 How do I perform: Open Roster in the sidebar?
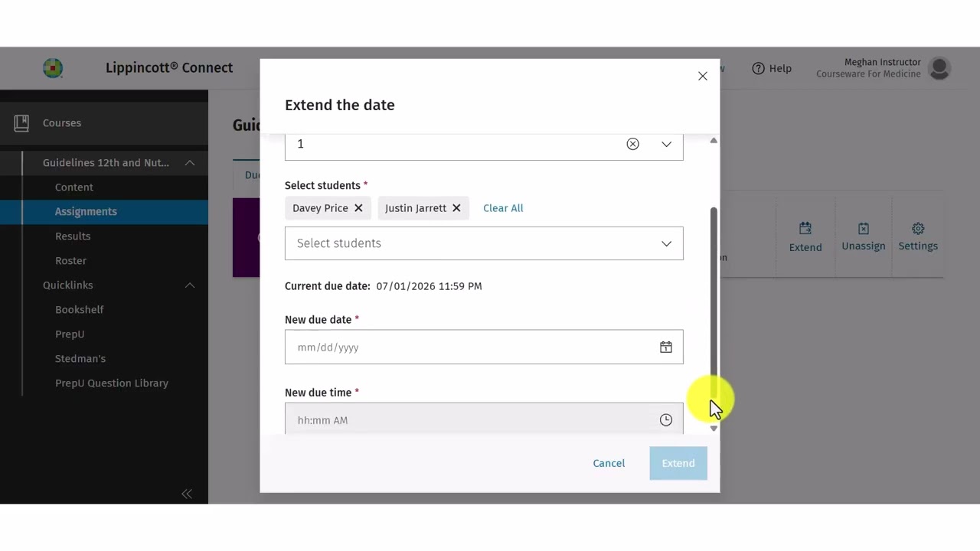click(x=70, y=260)
